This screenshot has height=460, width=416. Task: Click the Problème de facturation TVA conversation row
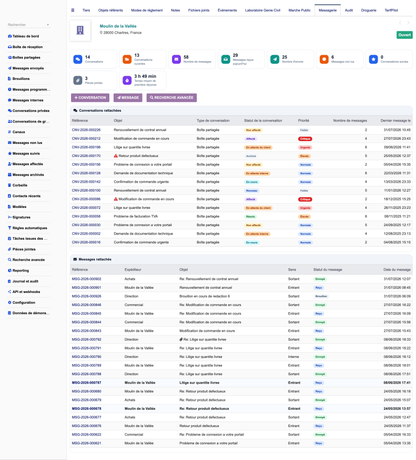[x=241, y=216]
